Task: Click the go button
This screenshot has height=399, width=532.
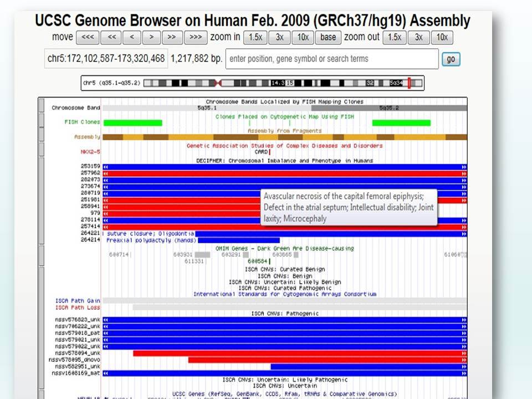Action: point(451,59)
